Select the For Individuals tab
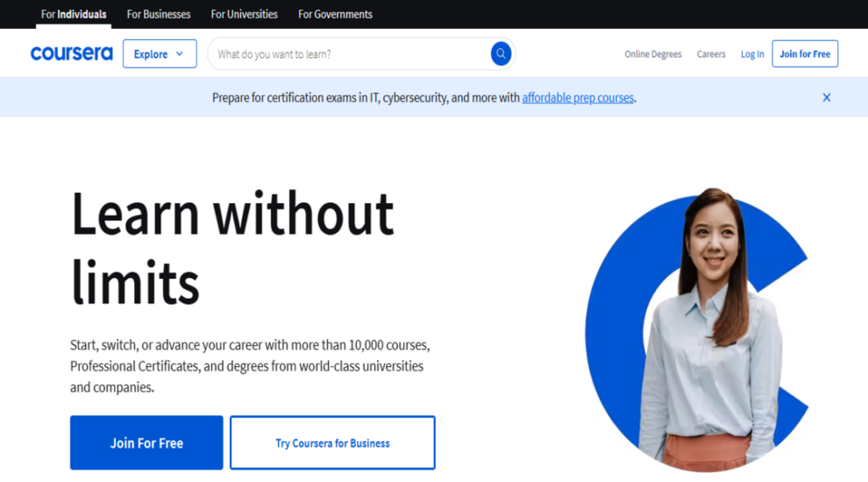The image size is (868, 482). point(74,14)
